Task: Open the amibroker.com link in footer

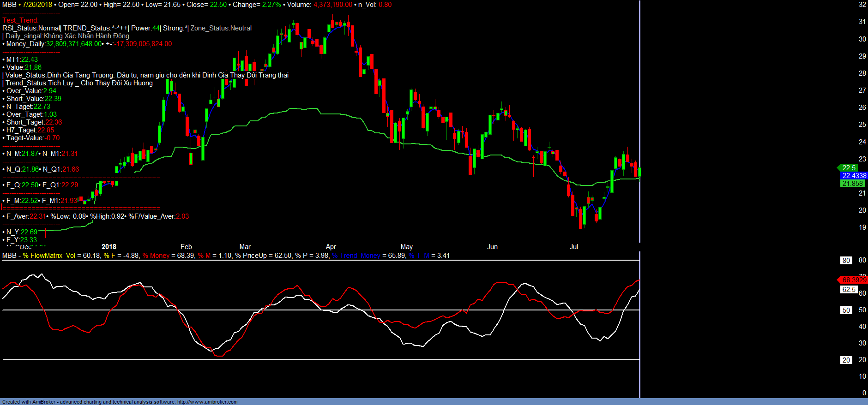Action: point(207,402)
